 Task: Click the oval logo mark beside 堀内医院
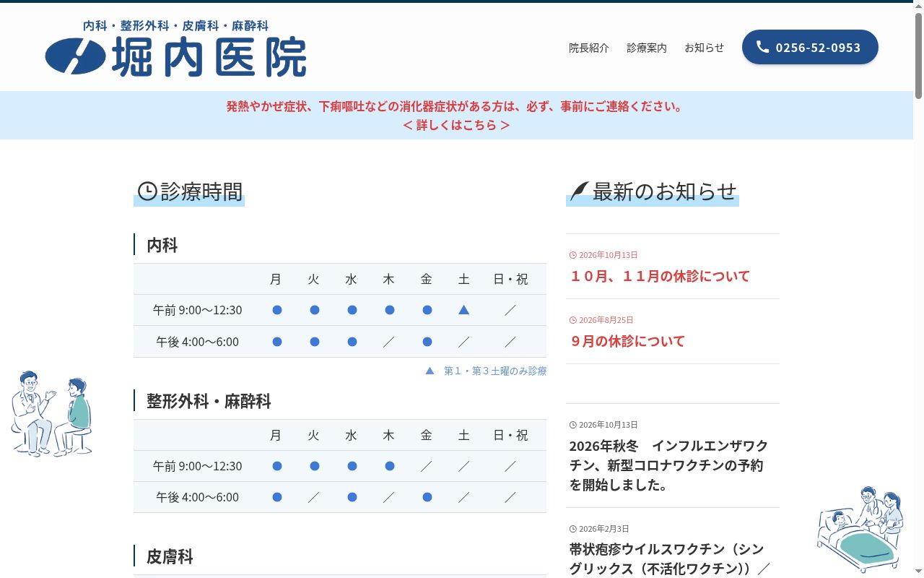coord(76,56)
